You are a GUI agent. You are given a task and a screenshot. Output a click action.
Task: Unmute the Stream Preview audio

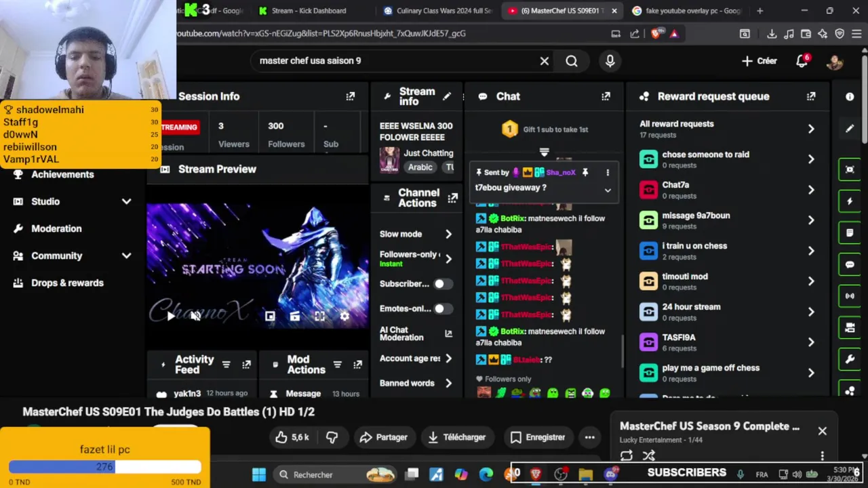tap(195, 316)
